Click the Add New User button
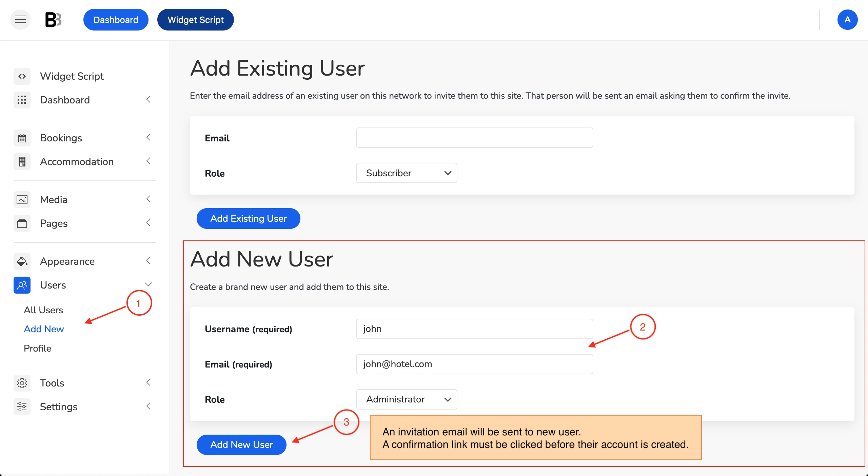This screenshot has height=476, width=868. tap(241, 444)
